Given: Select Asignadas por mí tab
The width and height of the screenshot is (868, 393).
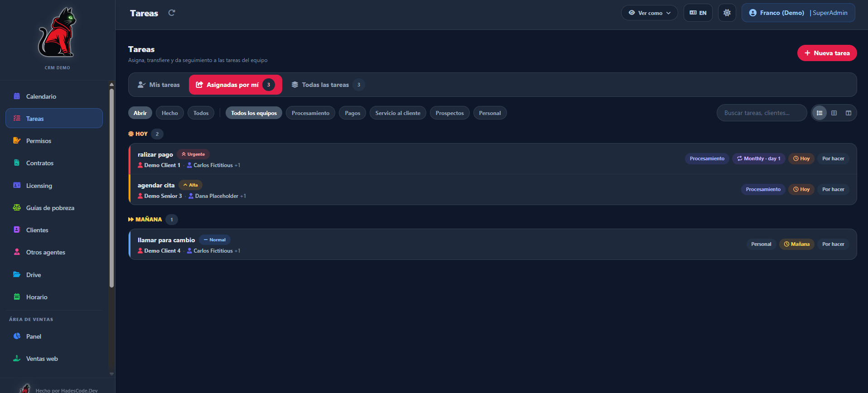Looking at the screenshot, I should (235, 85).
